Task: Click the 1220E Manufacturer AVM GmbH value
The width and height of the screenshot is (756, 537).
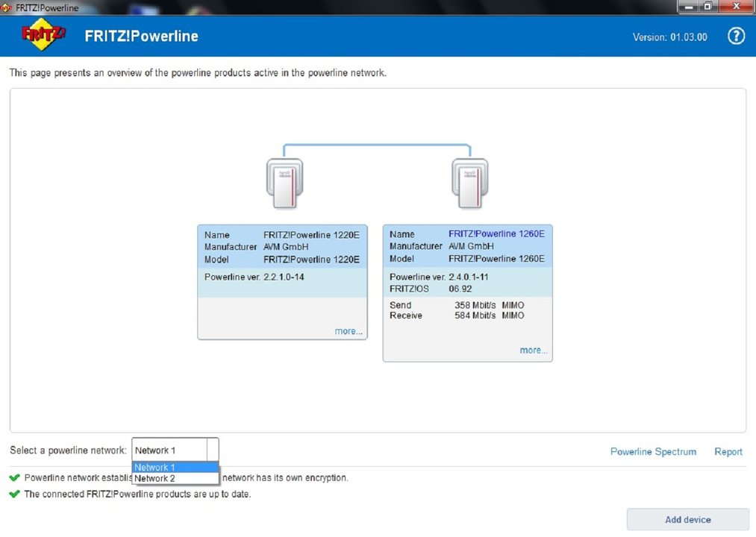Action: pyautogui.click(x=286, y=247)
